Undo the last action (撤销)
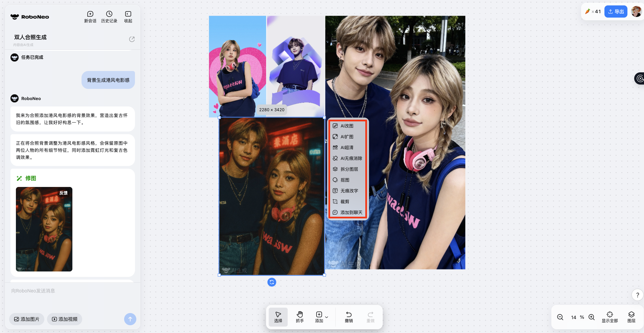644x333 pixels. click(x=349, y=317)
